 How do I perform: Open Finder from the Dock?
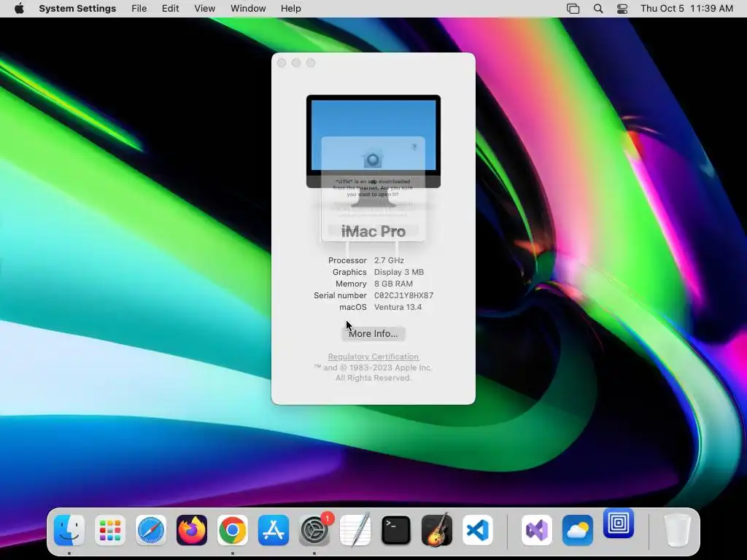coord(69,530)
